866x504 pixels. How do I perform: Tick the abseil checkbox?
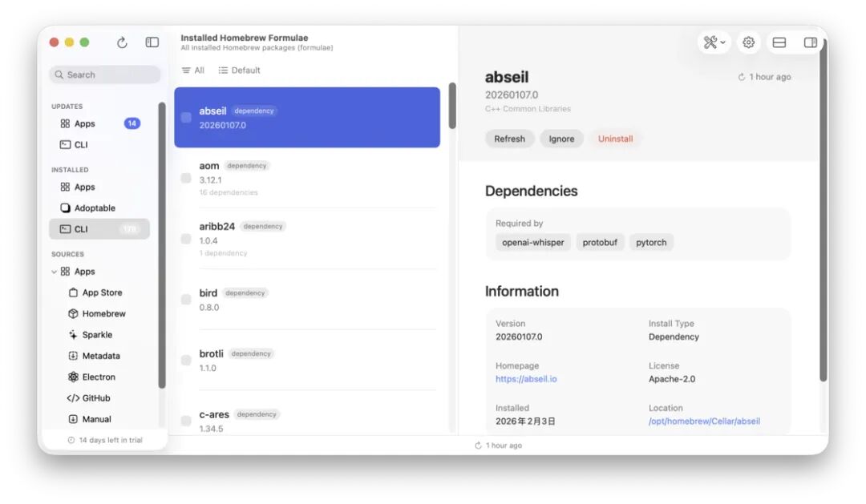(186, 118)
